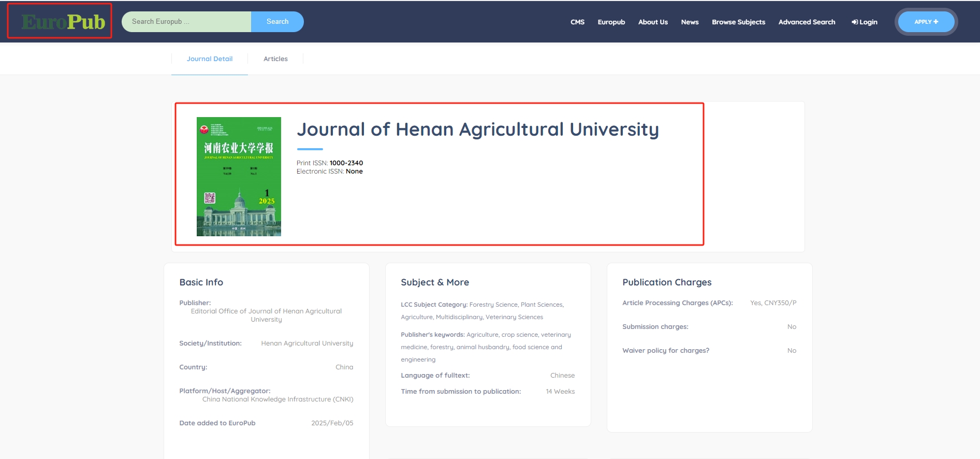Open the News navigation link
Screen dimensions: 980x459
coord(690,22)
